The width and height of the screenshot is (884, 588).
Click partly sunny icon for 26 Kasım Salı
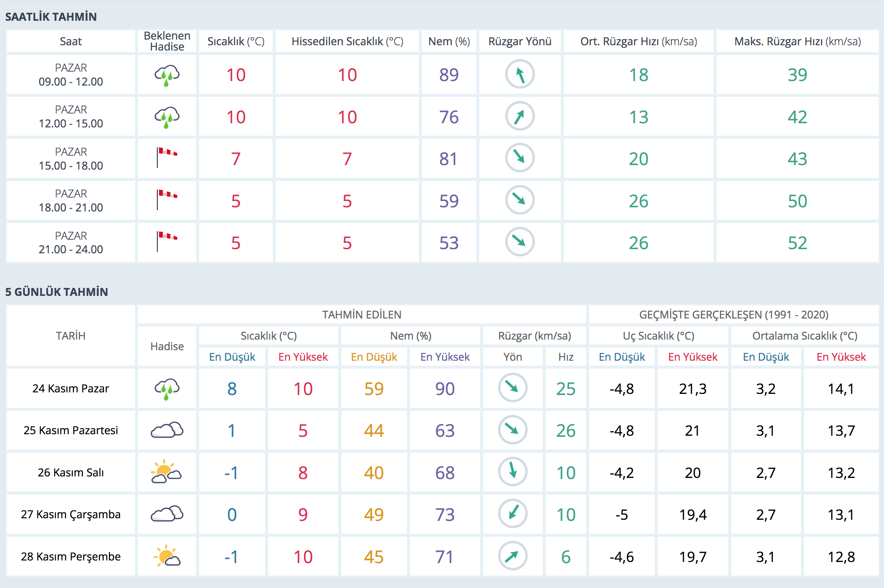(166, 472)
